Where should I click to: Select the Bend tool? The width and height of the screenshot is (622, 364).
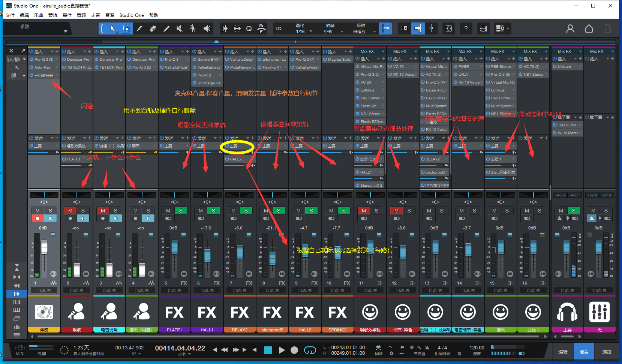click(x=193, y=28)
